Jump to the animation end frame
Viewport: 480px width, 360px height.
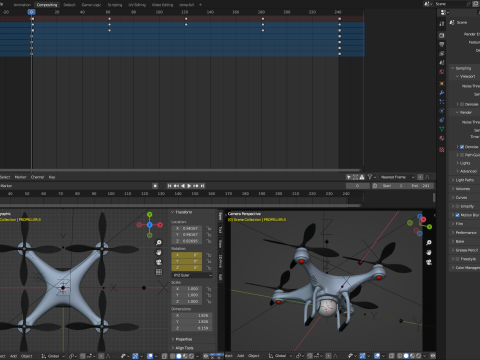(202, 186)
